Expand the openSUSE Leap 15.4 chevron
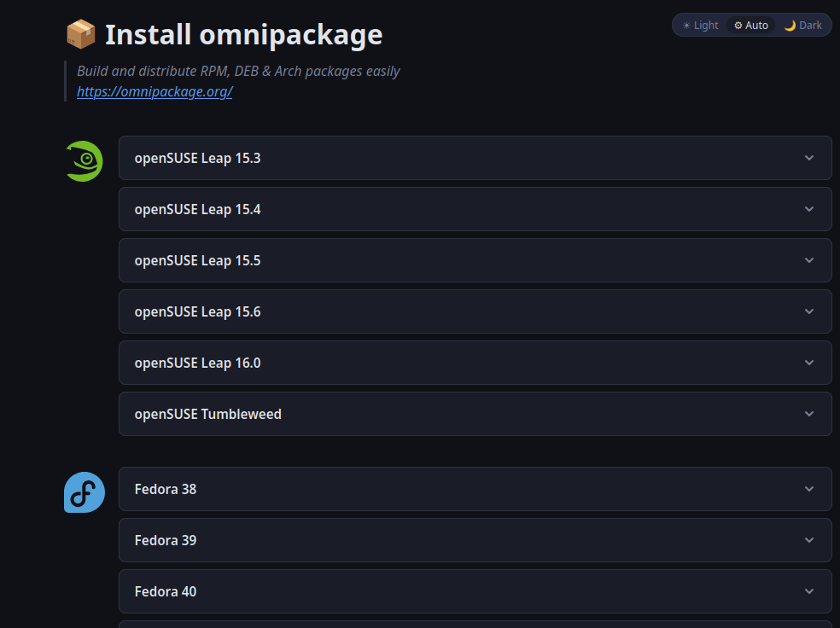The width and height of the screenshot is (840, 628). point(809,209)
